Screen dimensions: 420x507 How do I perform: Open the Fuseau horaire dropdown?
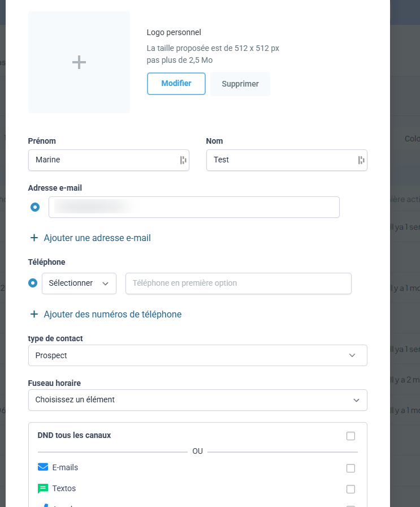tap(198, 400)
